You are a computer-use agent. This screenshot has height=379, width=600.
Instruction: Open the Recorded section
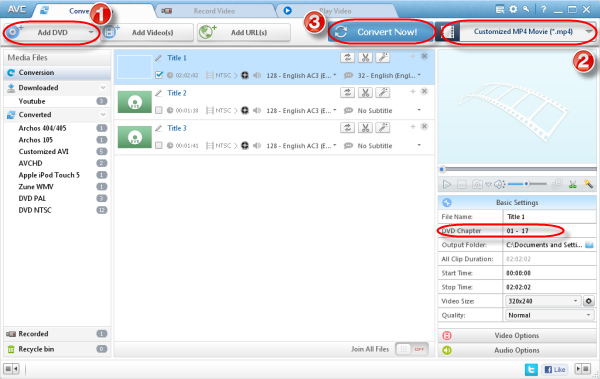57,334
